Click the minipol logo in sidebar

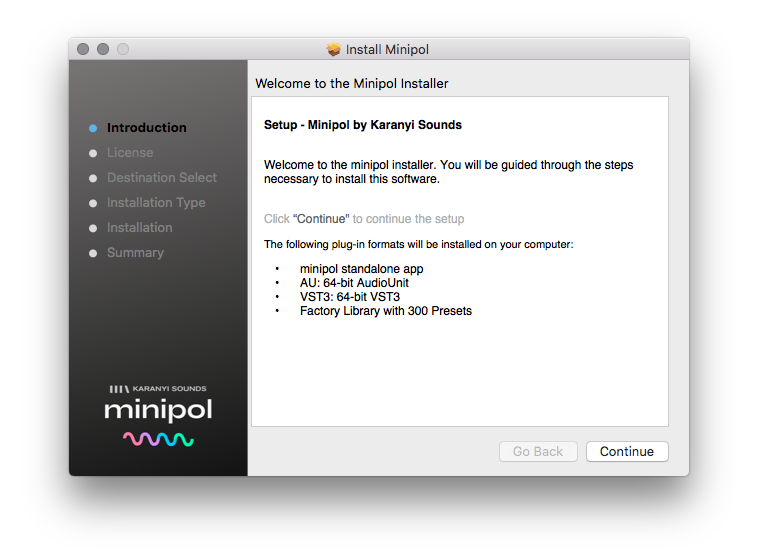[x=158, y=410]
